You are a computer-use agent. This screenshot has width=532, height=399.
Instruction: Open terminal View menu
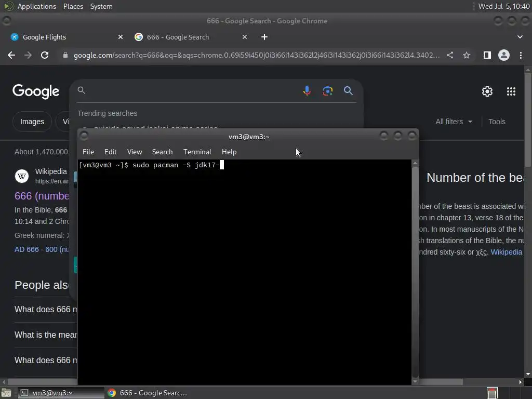click(135, 152)
